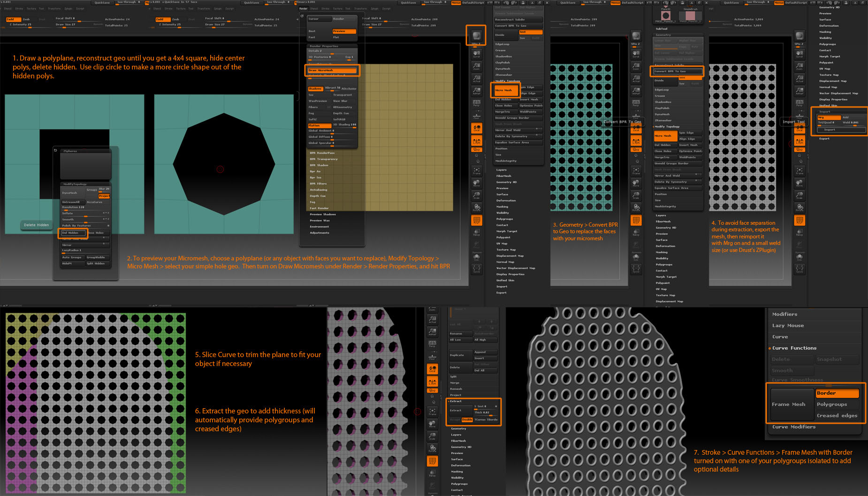The image size is (868, 496).
Task: Click Micro Mesh button beside yellow plane shelf
Action: [506, 90]
